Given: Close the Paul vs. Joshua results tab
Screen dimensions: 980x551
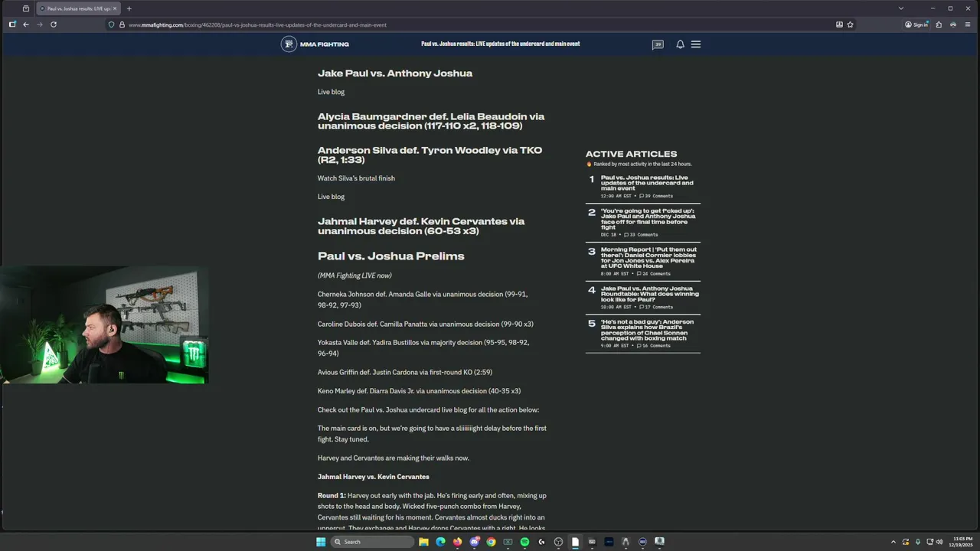Looking at the screenshot, I should tap(115, 8).
